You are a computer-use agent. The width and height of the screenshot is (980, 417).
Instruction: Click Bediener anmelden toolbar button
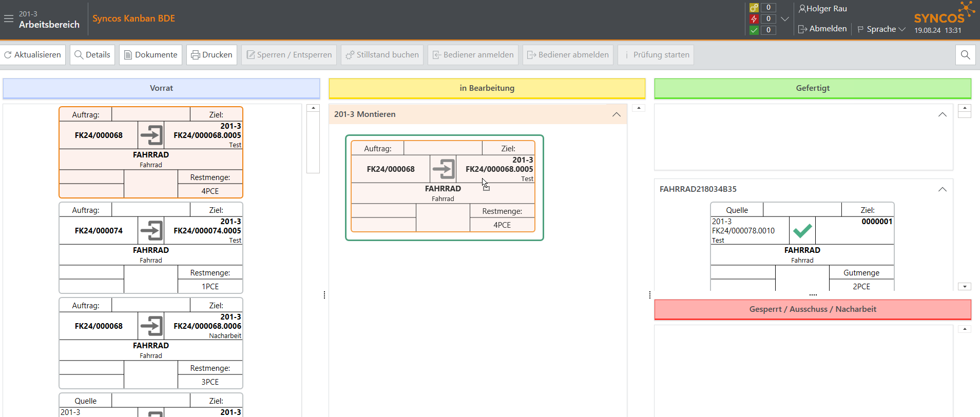[x=473, y=55]
